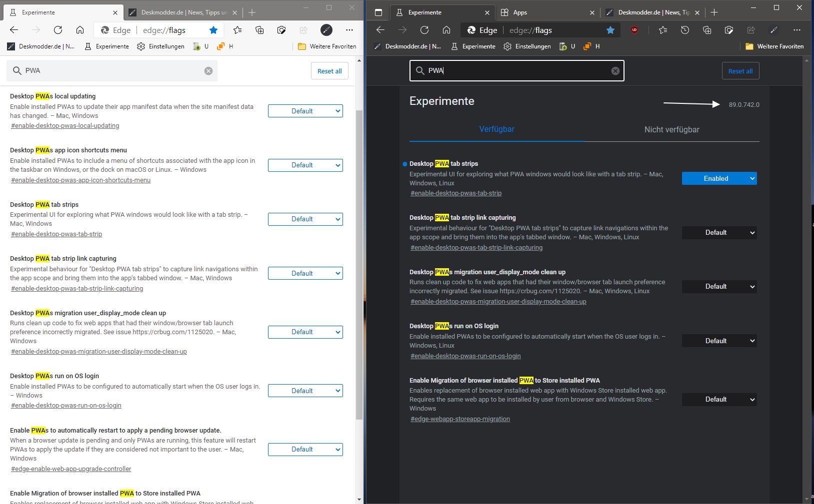Image resolution: width=814 pixels, height=504 pixels.
Task: Open Desktop PWAs local updating dropdown, left window
Action: [x=305, y=111]
